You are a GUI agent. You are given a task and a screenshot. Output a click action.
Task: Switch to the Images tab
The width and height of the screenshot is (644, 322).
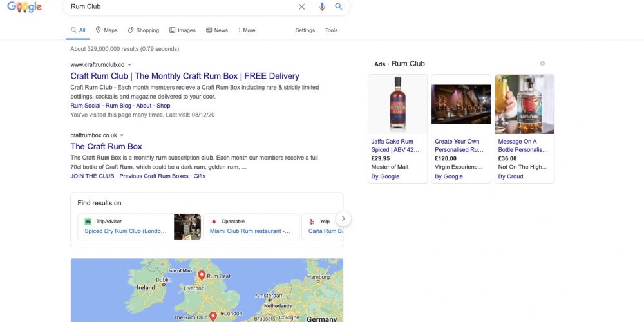[x=182, y=30]
